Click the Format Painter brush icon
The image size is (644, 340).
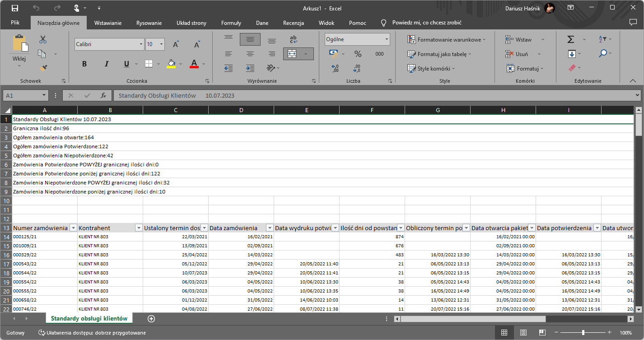[x=43, y=68]
